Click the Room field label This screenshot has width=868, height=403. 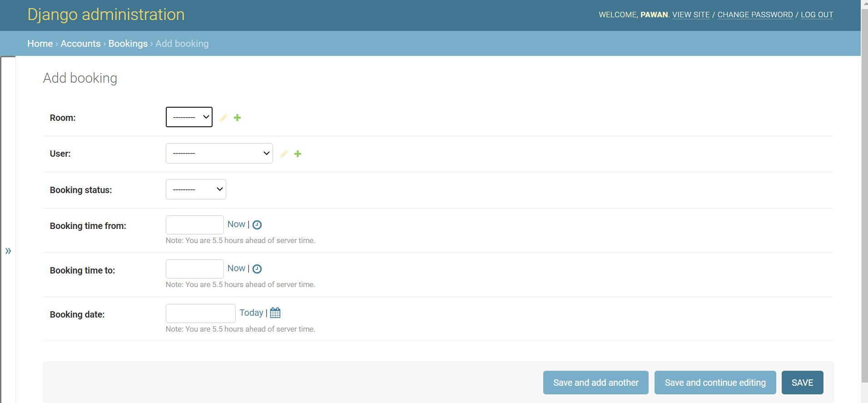point(63,118)
